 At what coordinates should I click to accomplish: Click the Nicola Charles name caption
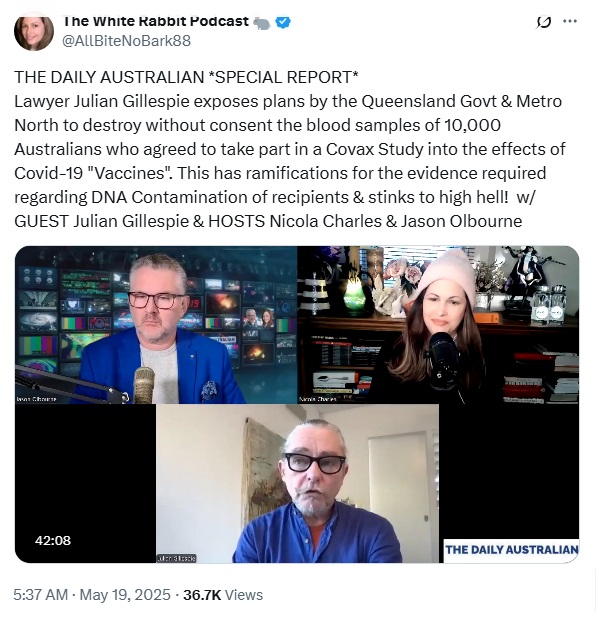pos(318,399)
